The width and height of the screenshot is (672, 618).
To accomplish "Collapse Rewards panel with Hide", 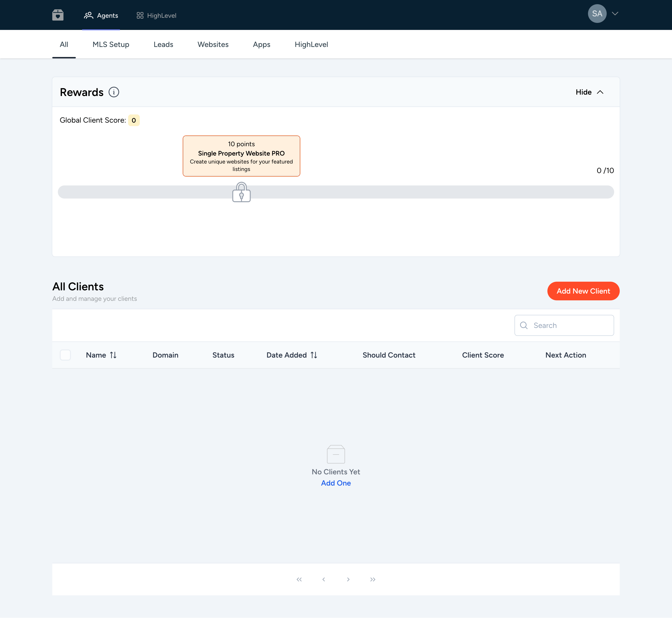I will point(589,92).
